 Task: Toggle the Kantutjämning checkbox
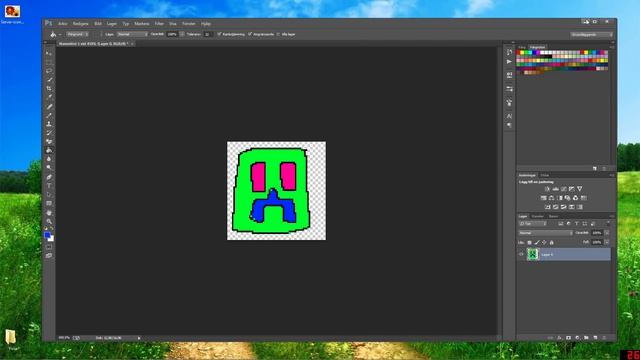(219, 34)
